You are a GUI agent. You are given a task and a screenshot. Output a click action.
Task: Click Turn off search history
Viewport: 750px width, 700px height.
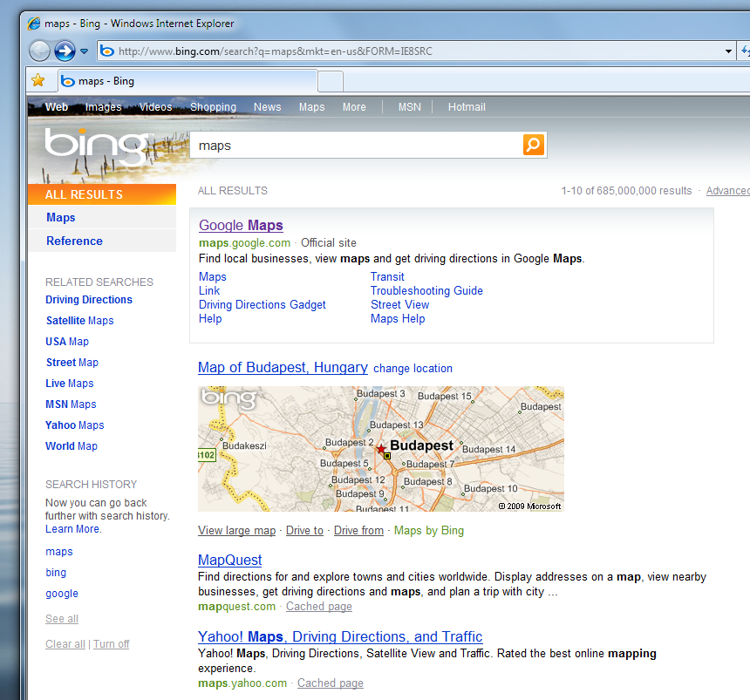point(112,644)
